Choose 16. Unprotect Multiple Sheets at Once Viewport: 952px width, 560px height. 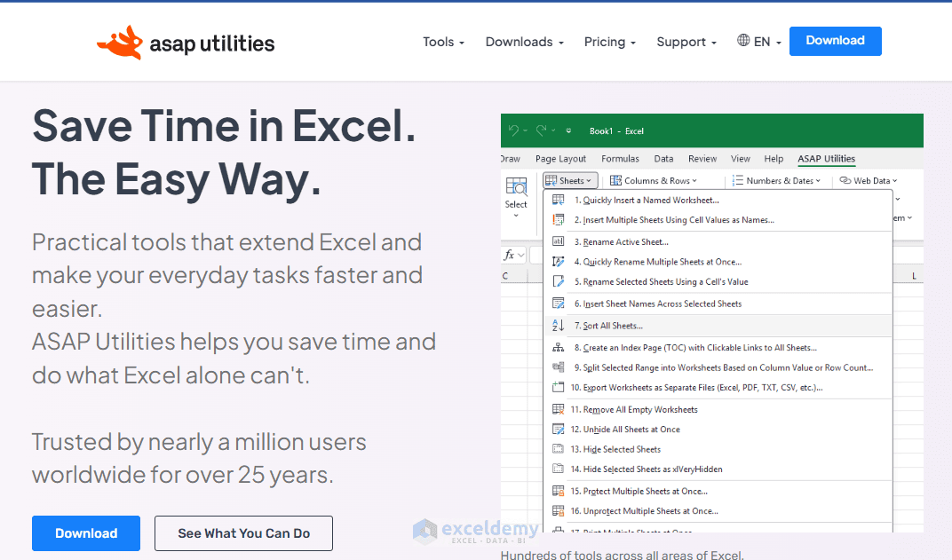(x=718, y=511)
